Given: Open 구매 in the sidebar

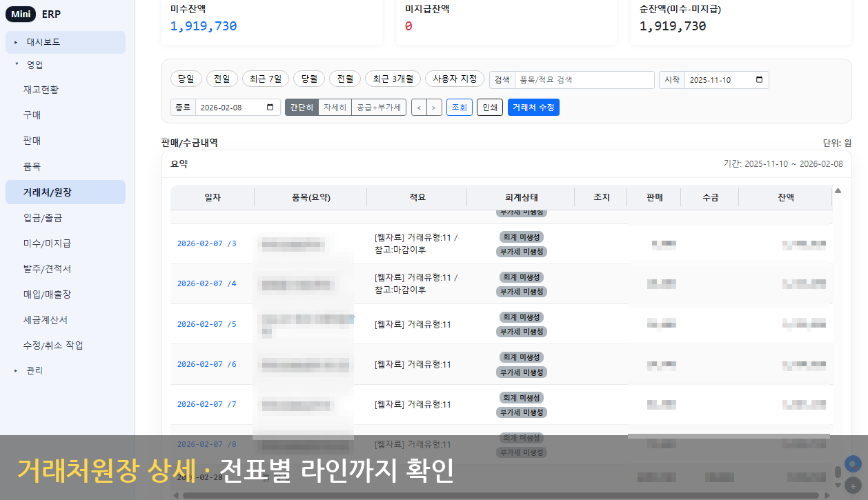Looking at the screenshot, I should (66, 115).
